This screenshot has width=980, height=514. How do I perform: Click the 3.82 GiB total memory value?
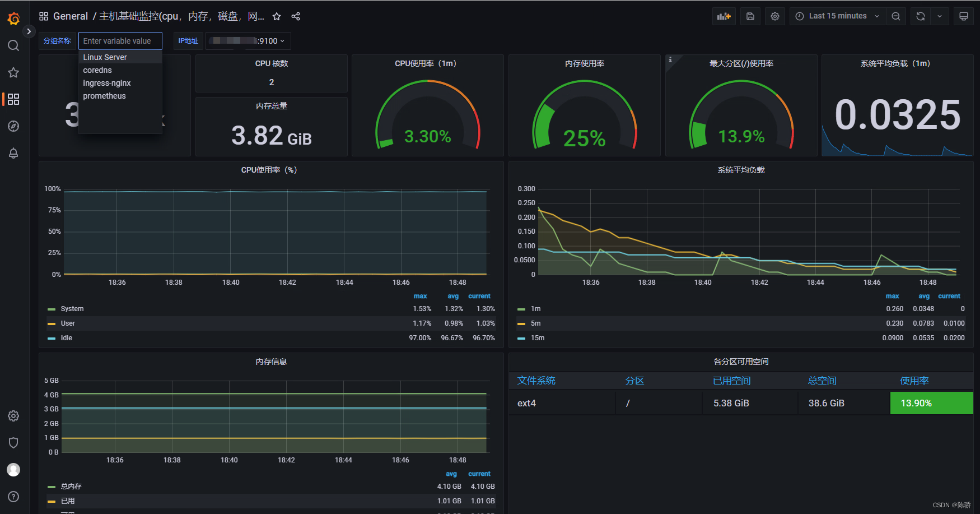(272, 135)
